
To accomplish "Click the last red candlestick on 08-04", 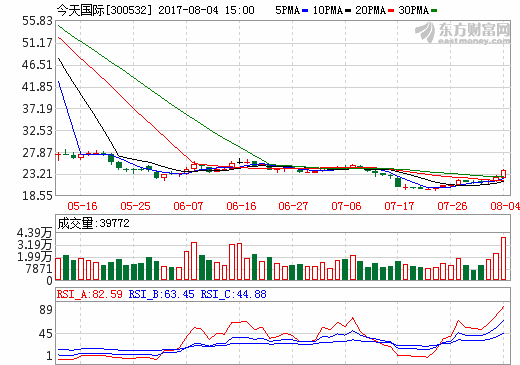I will (503, 174).
